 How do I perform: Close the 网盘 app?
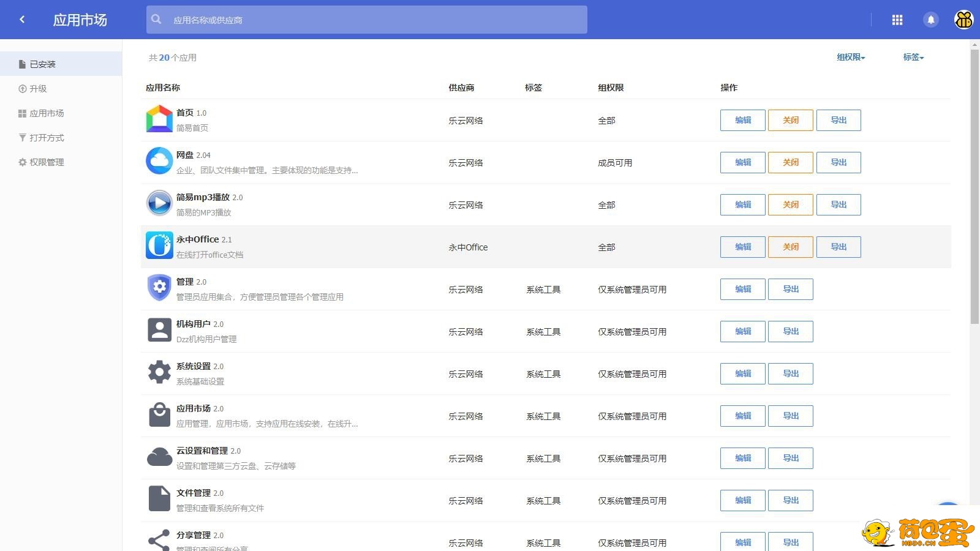click(790, 162)
